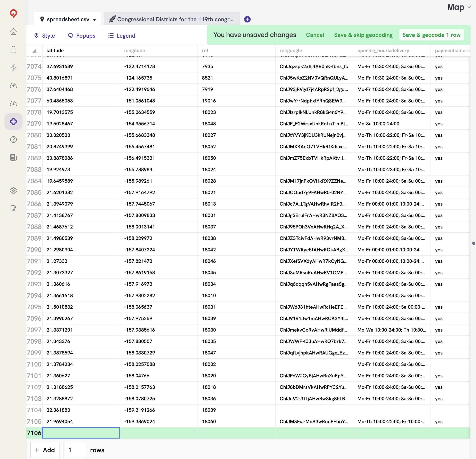Viewport: 476px width, 459px height.
Task: Click latitude cell 21.360627
Action: click(81, 375)
